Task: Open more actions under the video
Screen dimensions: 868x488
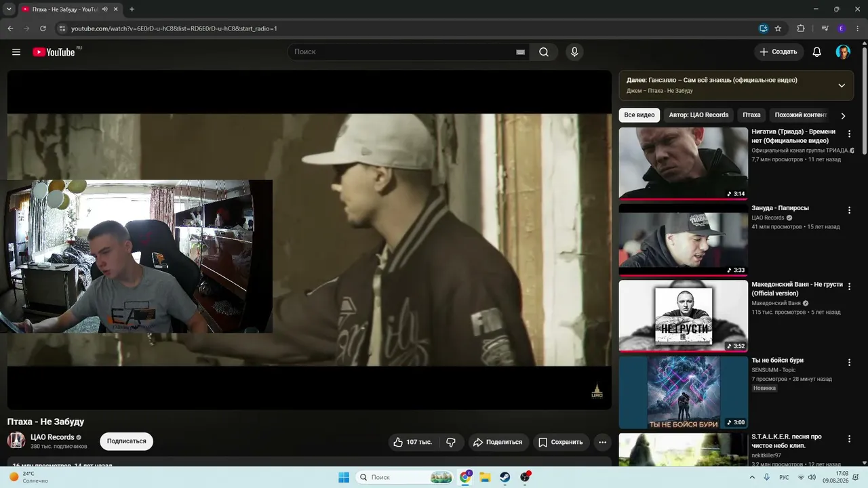Action: pos(602,442)
